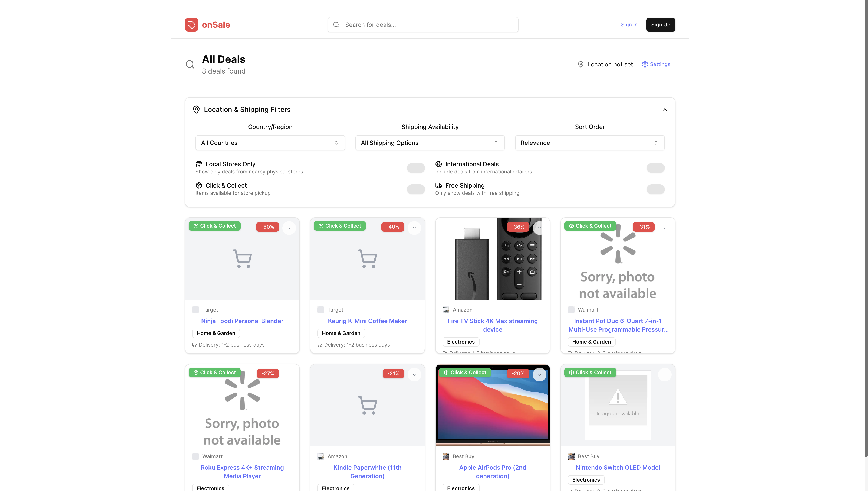
Task: Favorite the Keurig K-Mini Coffee Maker heart
Action: pyautogui.click(x=414, y=228)
